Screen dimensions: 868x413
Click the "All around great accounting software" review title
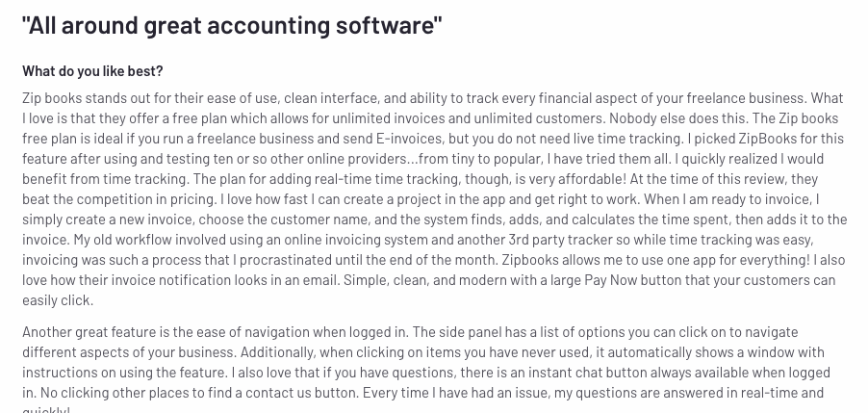(233, 25)
